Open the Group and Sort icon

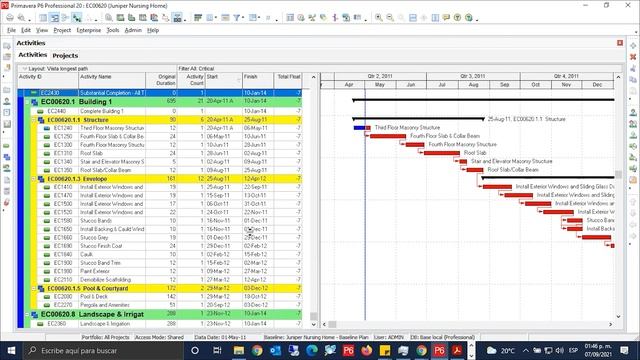[253, 18]
